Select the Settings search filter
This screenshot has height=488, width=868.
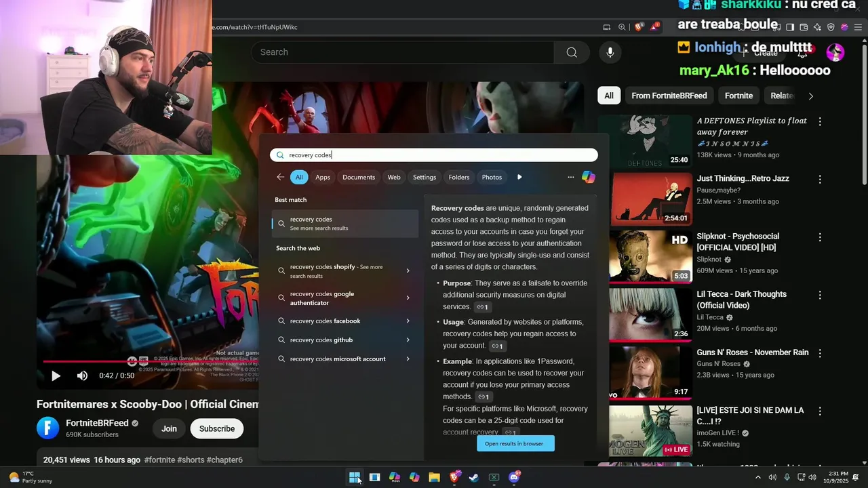click(425, 177)
